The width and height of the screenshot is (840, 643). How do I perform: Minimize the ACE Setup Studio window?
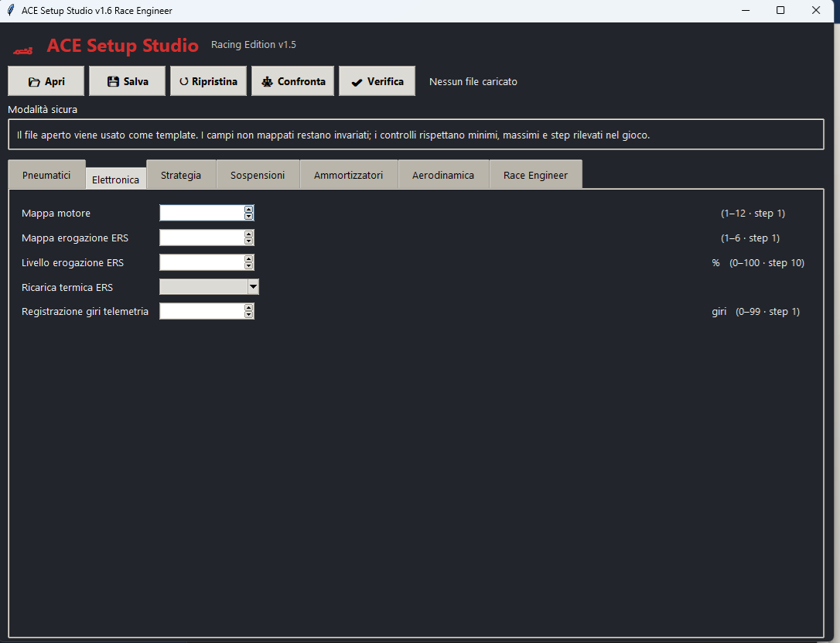[745, 10]
